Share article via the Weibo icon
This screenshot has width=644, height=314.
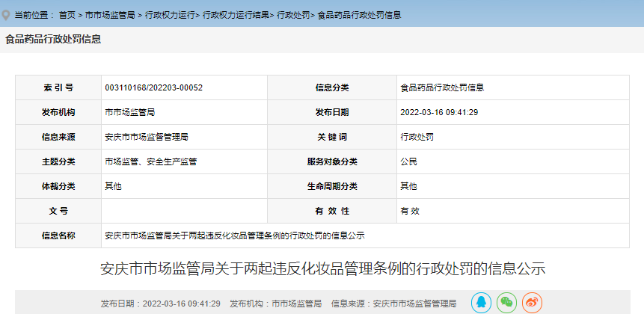532,302
